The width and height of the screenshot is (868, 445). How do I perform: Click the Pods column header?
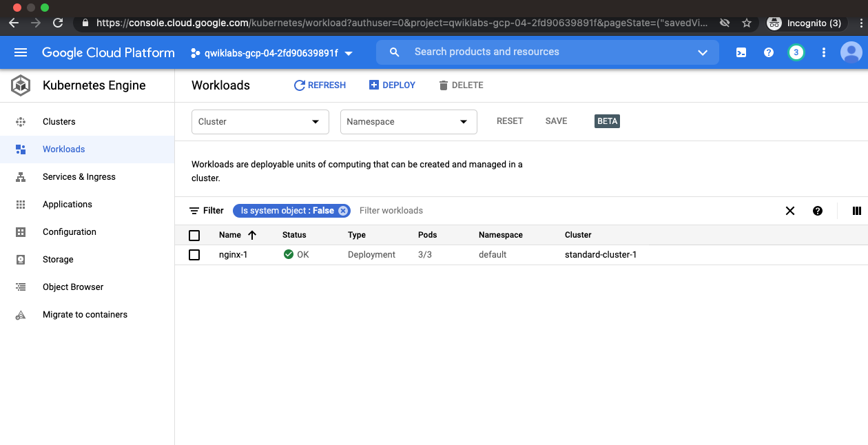(428, 235)
